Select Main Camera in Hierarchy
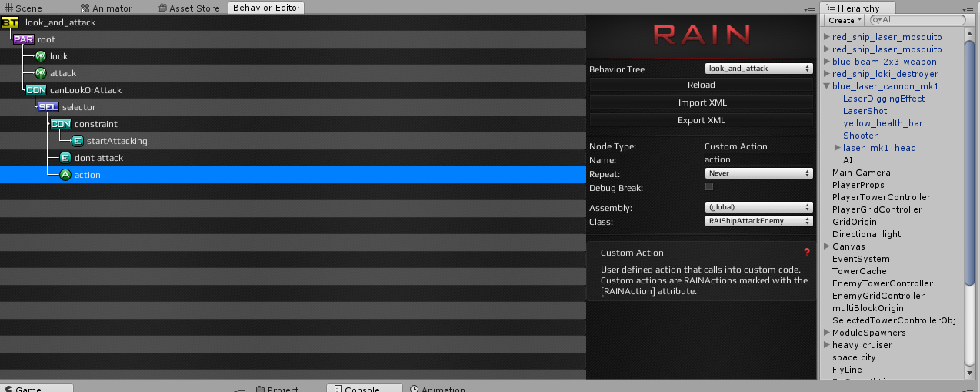Image resolution: width=980 pixels, height=392 pixels. [x=861, y=173]
